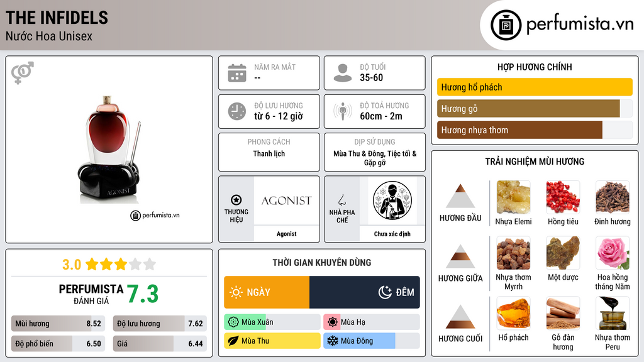Click the Hương cuối pyramid icon
Image resolution: width=644 pixels, height=362 pixels.
click(460, 317)
